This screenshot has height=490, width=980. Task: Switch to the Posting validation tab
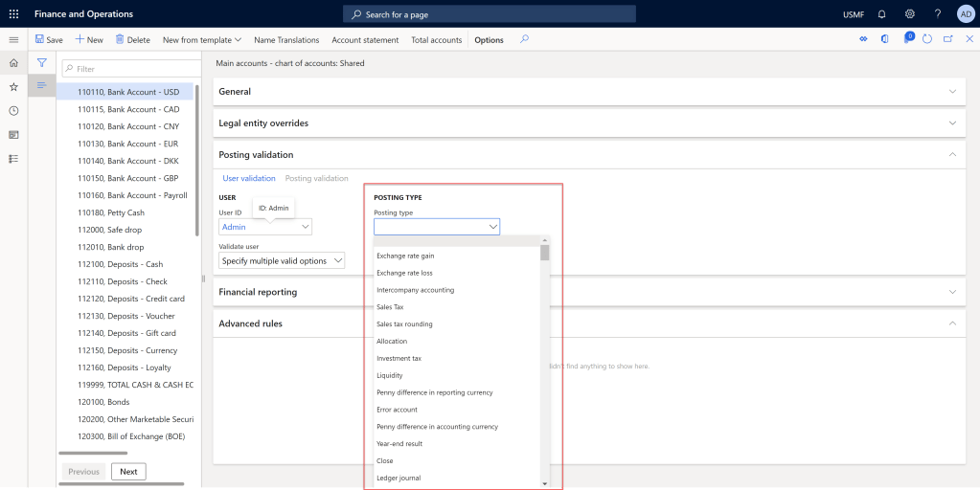316,178
